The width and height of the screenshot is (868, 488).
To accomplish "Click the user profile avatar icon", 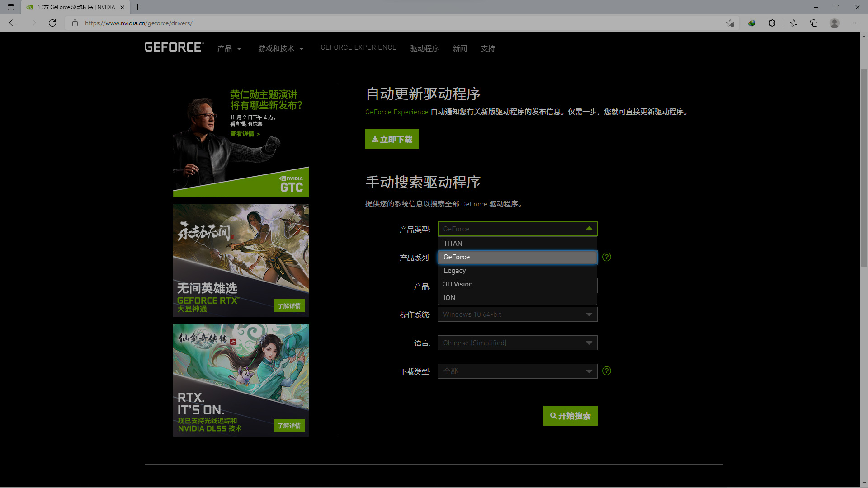I will pos(835,23).
